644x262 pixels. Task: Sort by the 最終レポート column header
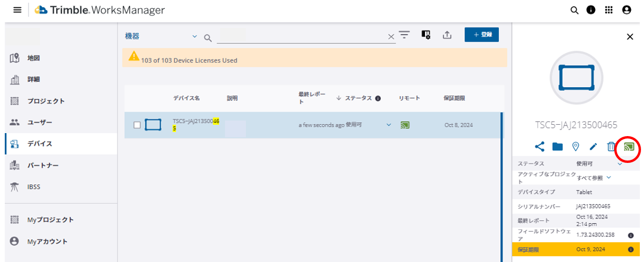point(312,98)
